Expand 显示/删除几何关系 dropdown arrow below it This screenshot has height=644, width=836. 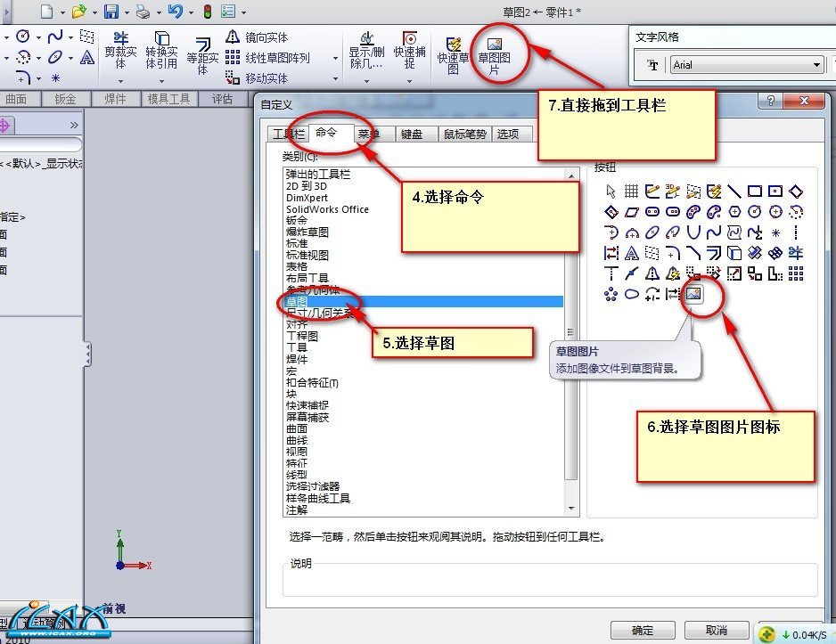[x=367, y=81]
